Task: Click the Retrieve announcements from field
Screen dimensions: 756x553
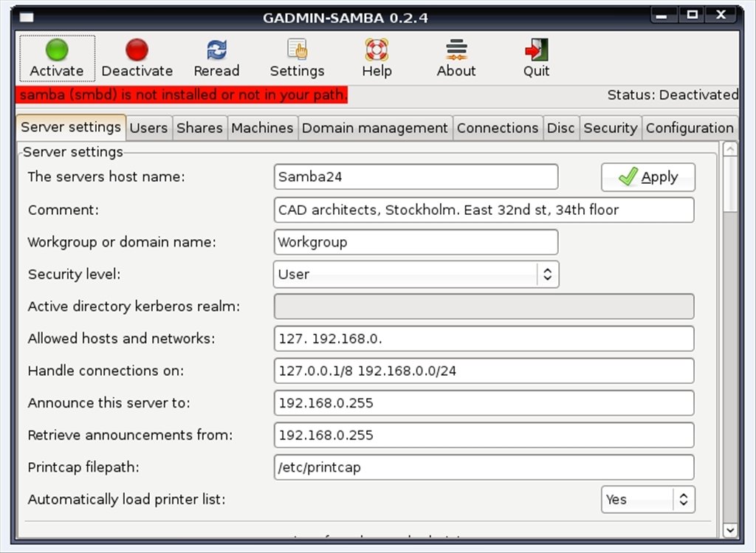Action: pyautogui.click(x=484, y=435)
